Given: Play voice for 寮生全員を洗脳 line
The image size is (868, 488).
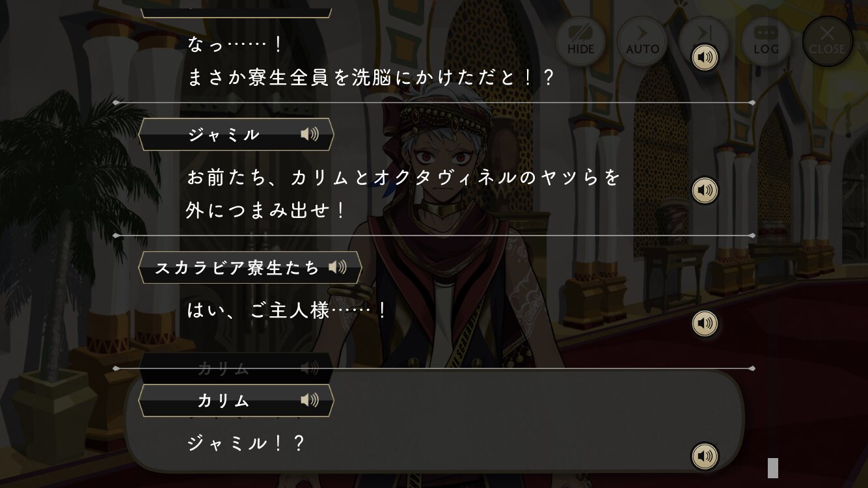Looking at the screenshot, I should pos(705,58).
